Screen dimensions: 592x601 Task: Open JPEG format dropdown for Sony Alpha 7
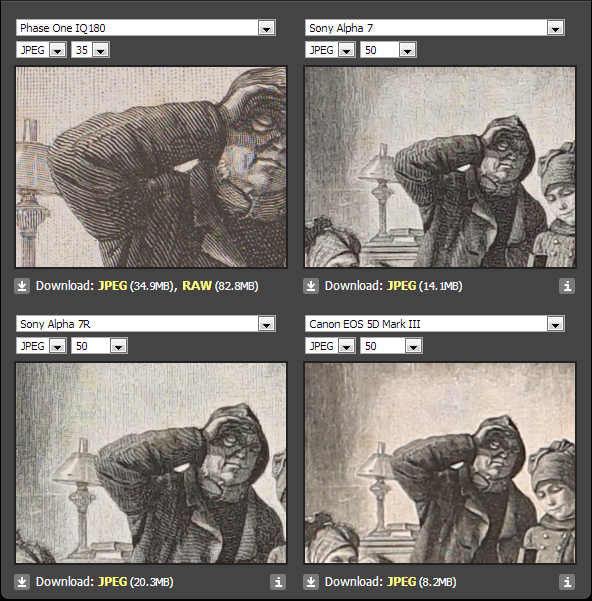(x=330, y=50)
